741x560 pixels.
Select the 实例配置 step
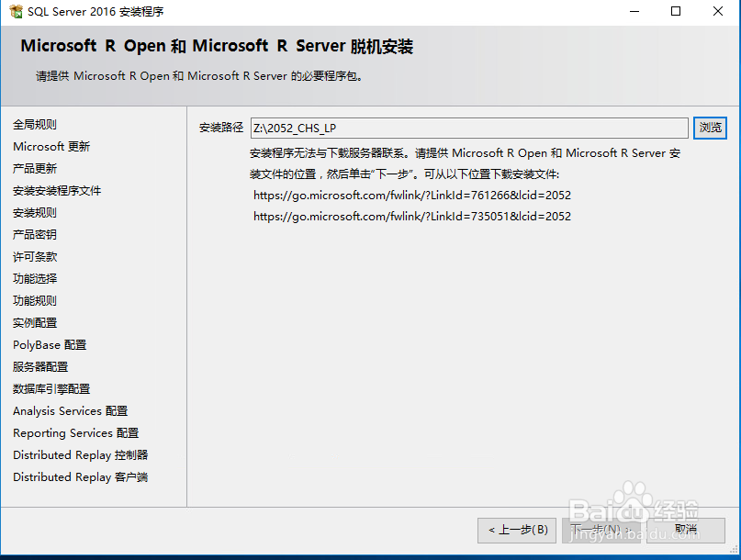pos(35,323)
